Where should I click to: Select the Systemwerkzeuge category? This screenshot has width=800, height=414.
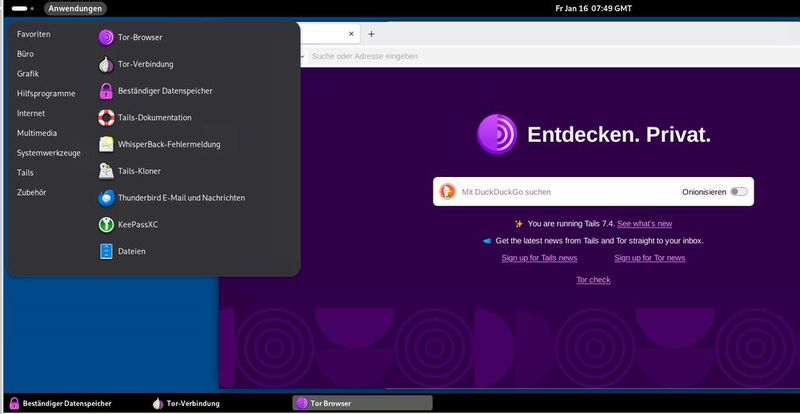pos(48,153)
